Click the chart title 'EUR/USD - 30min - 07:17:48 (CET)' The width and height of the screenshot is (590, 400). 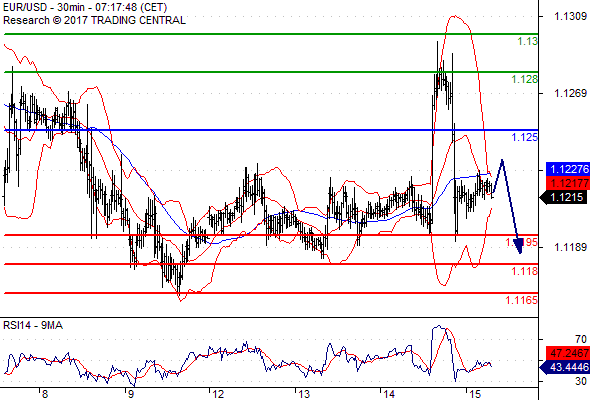85,7
